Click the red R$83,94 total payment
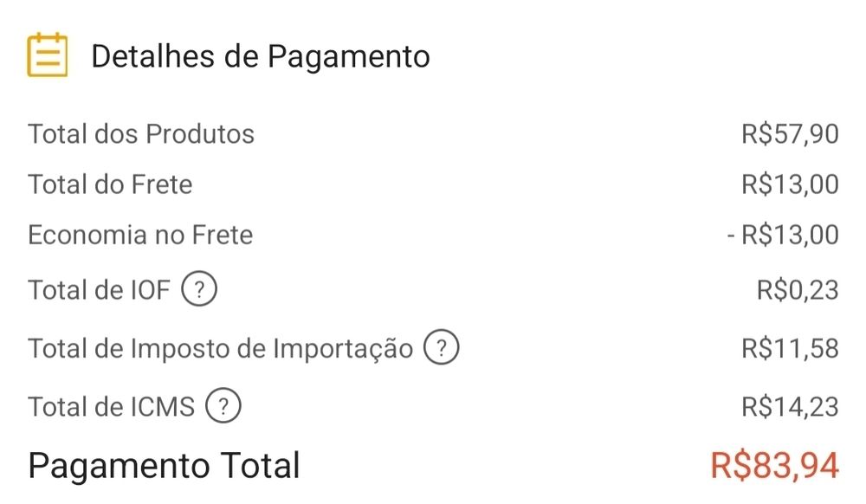 pyautogui.click(x=774, y=465)
